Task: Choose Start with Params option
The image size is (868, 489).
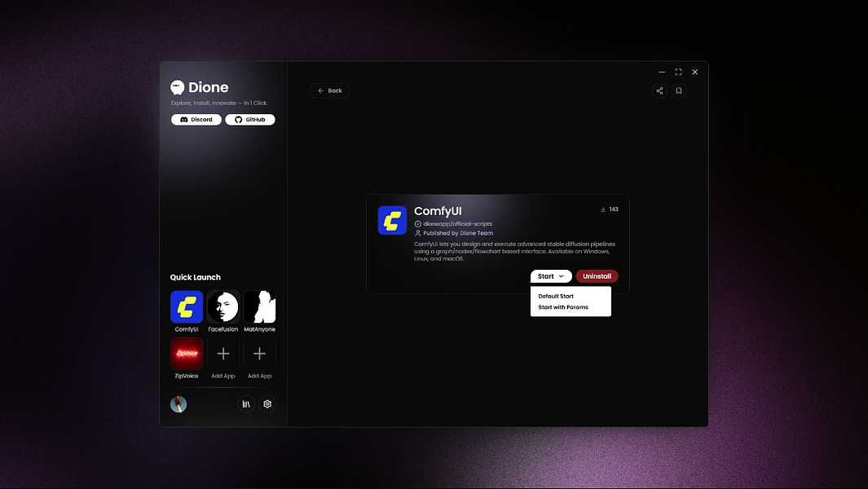Action: click(x=563, y=307)
